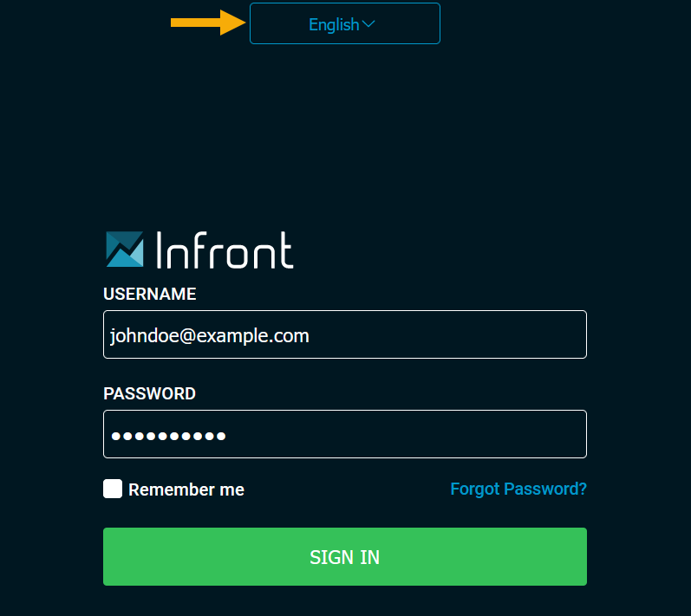
Task: Focus the Password input field
Action: (x=344, y=434)
